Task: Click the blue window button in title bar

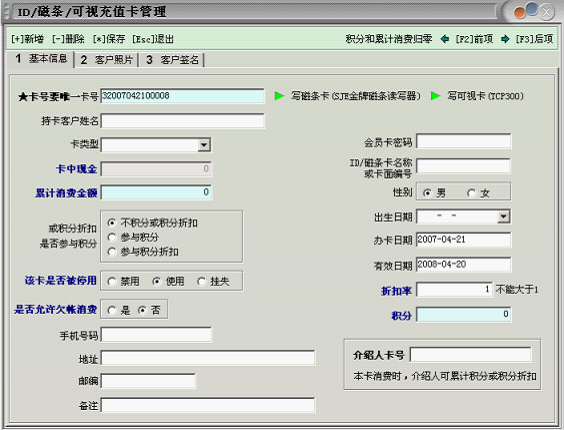Action: click(x=532, y=9)
